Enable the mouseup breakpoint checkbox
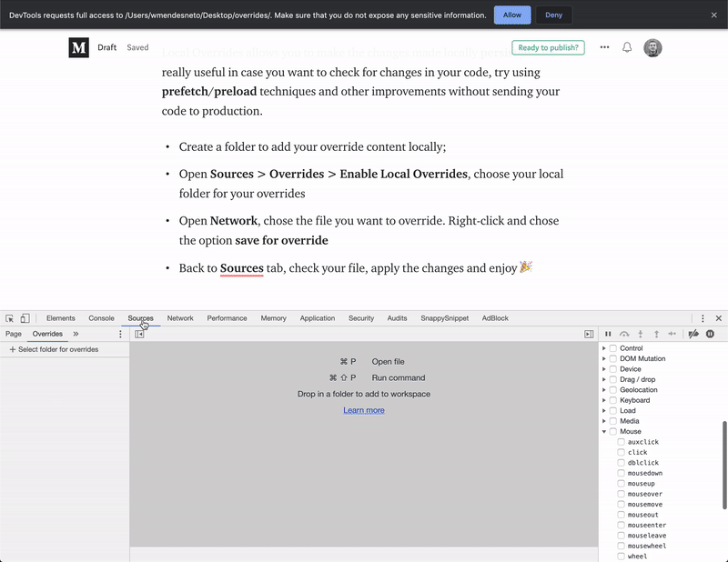 pos(621,484)
